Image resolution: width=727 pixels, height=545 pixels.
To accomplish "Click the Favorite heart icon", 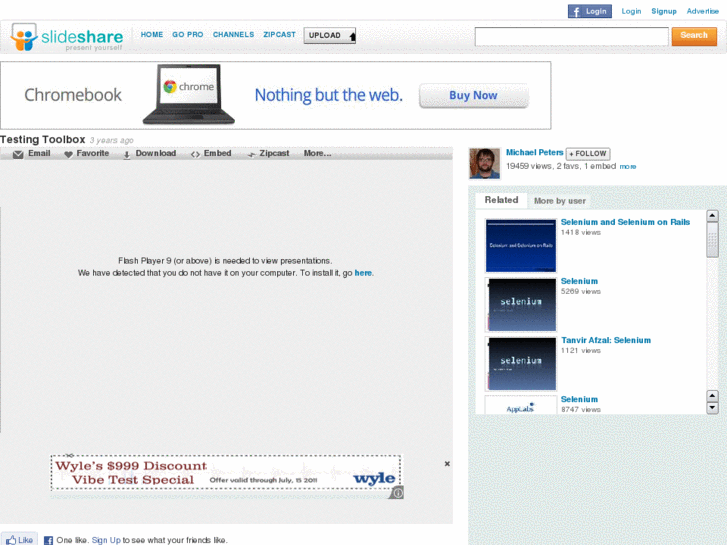I will tap(68, 154).
